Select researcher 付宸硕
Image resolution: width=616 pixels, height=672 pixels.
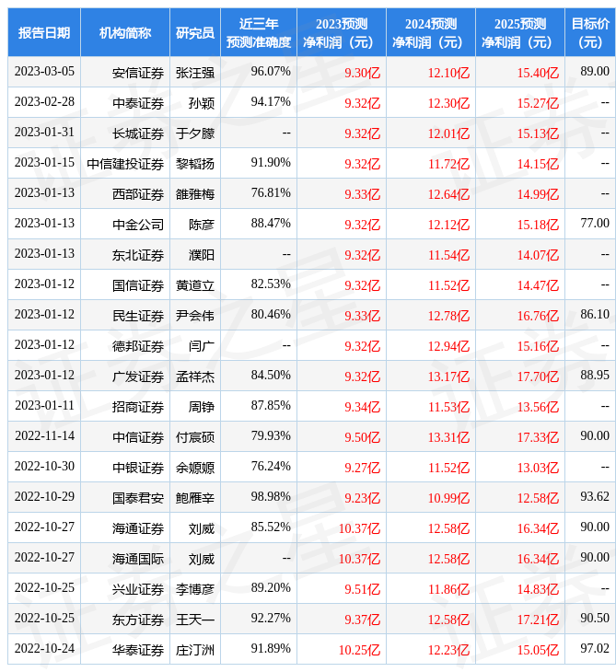tap(195, 438)
